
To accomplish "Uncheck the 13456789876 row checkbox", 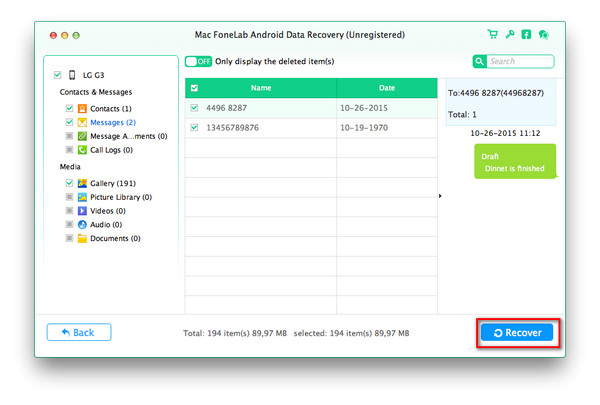I will point(194,127).
